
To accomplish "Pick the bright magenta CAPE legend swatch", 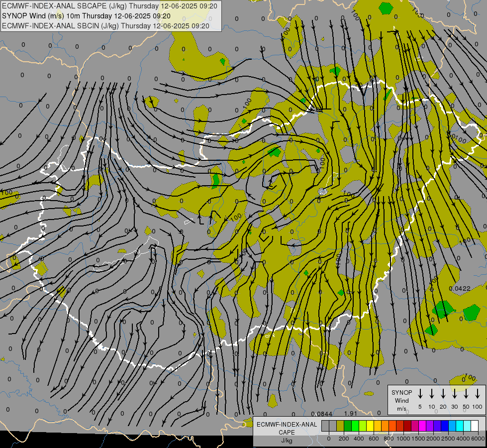I will (422, 426).
